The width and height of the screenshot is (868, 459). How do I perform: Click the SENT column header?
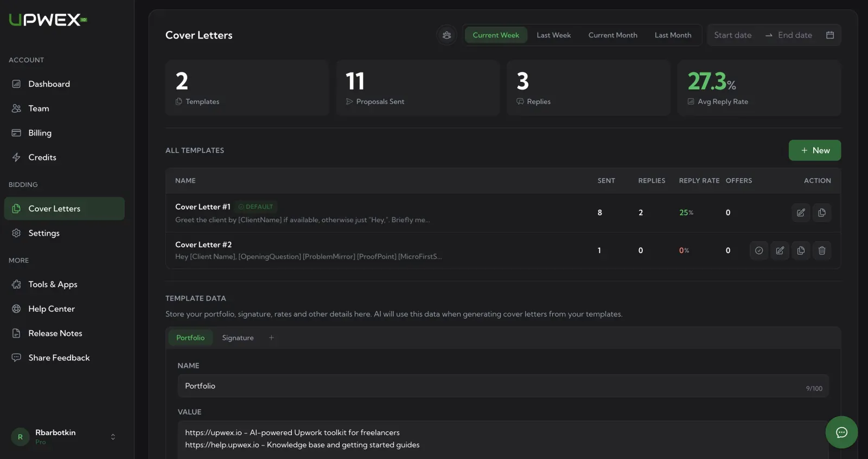coord(607,180)
